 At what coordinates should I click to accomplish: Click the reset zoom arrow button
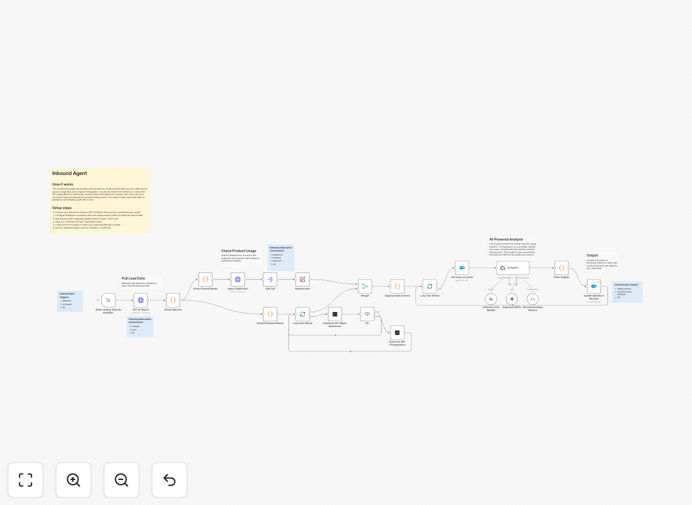[169, 480]
